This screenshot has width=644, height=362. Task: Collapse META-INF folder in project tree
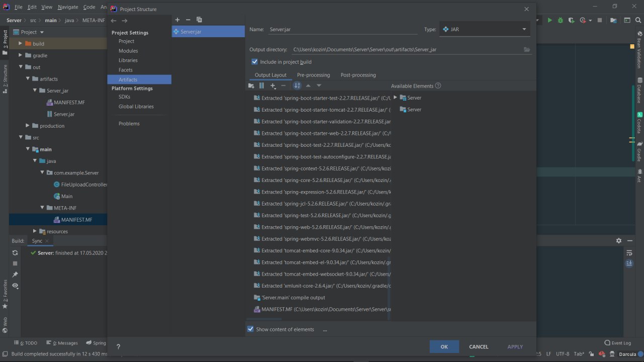[x=42, y=208]
